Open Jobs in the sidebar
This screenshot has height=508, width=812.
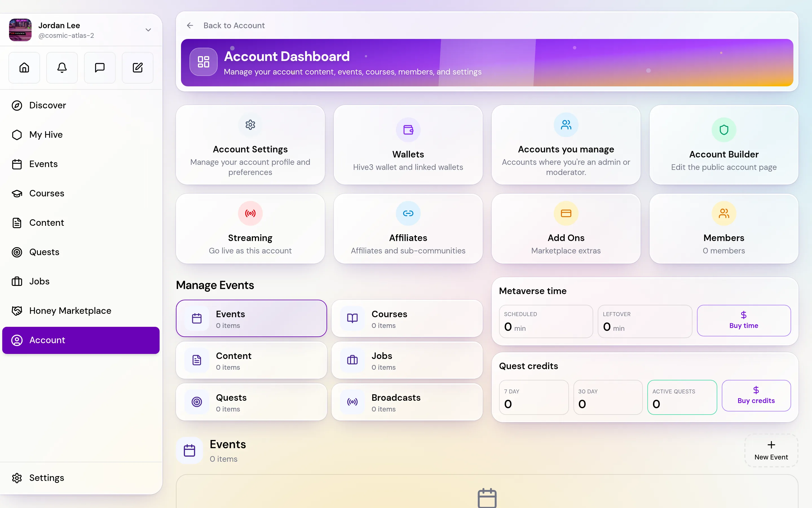pos(81,281)
